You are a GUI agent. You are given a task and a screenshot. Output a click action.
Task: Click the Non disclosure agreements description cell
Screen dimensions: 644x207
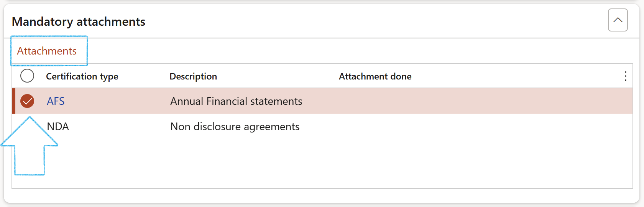235,127
